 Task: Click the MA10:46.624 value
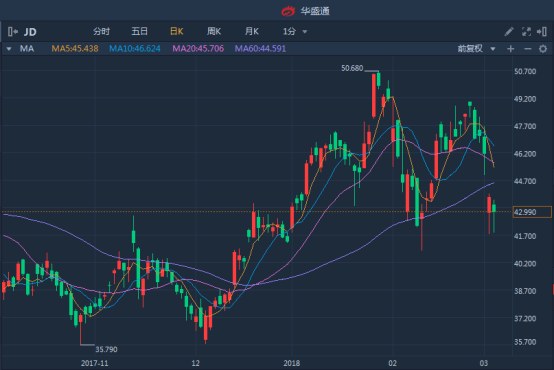click(x=135, y=48)
